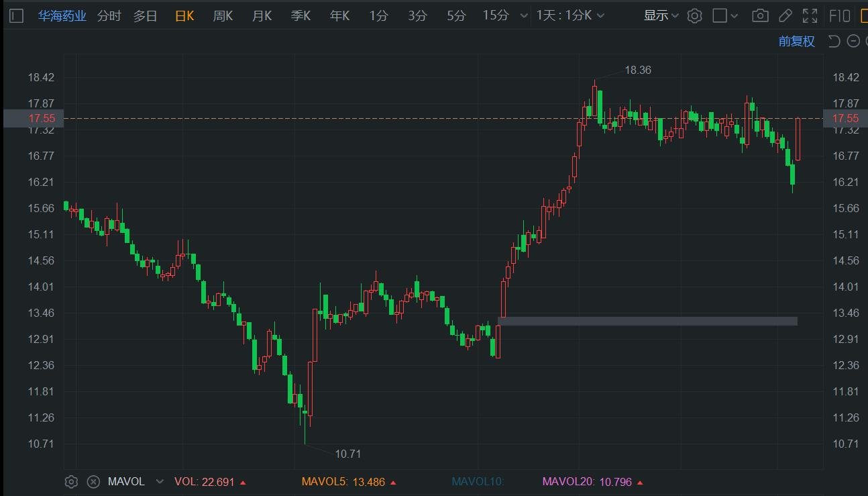Open MAVOL indicator settings gear
Screen dimensions: 868x496
(x=72, y=481)
